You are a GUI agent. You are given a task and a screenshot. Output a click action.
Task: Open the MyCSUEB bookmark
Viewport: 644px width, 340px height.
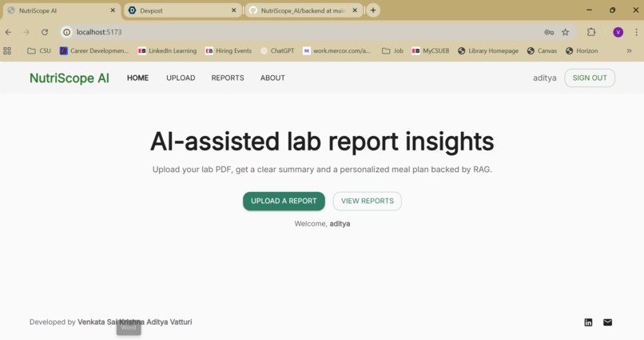pyautogui.click(x=431, y=51)
